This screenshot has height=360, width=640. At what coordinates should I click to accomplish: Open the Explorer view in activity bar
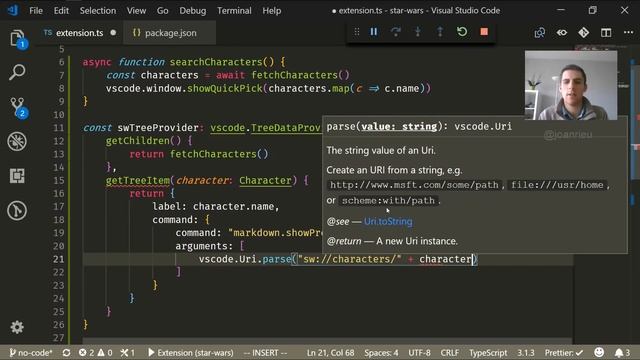coord(18,39)
